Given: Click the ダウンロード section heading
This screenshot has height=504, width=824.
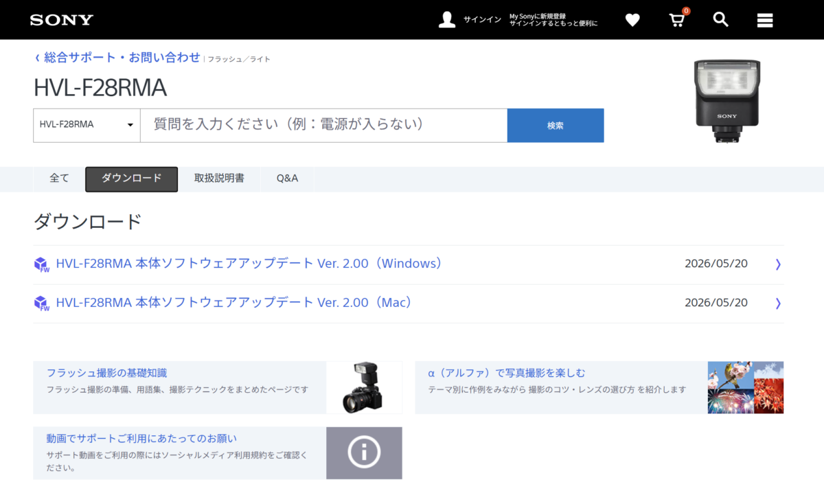Looking at the screenshot, I should 87,221.
